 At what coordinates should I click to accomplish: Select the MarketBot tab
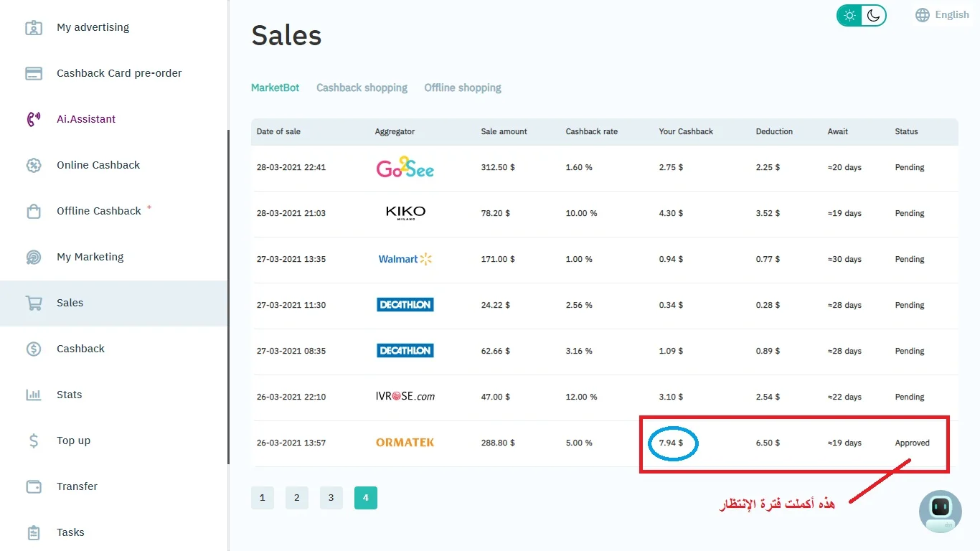[x=275, y=88]
